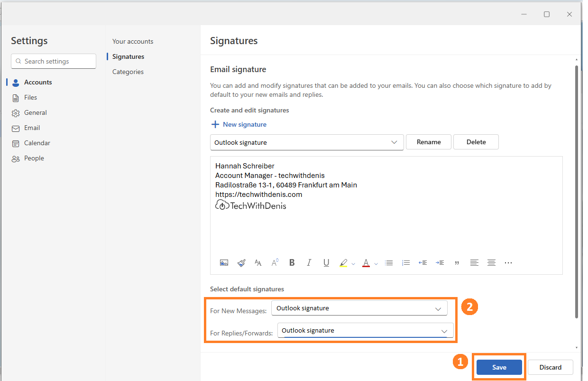The width and height of the screenshot is (588, 381).
Task: Select the Signatures page
Action: (x=128, y=56)
